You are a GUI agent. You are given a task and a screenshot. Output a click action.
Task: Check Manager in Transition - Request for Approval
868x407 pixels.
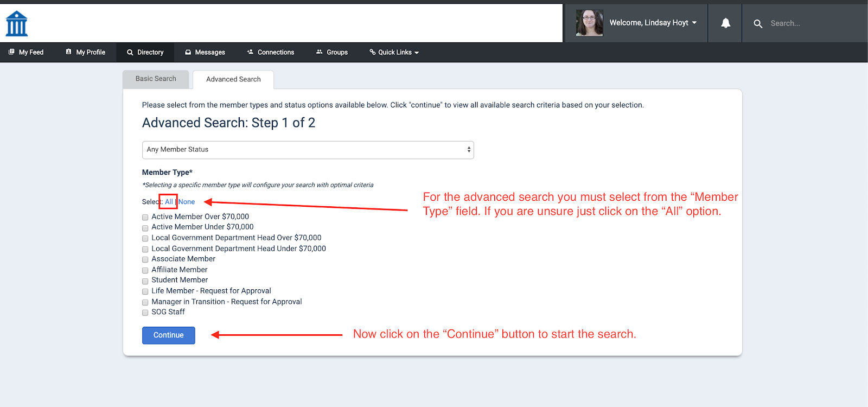pyautogui.click(x=145, y=302)
